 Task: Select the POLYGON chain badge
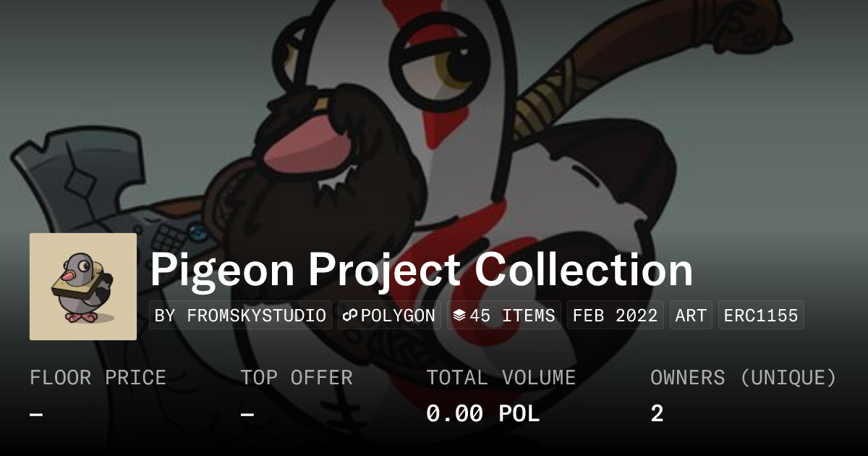pyautogui.click(x=389, y=316)
